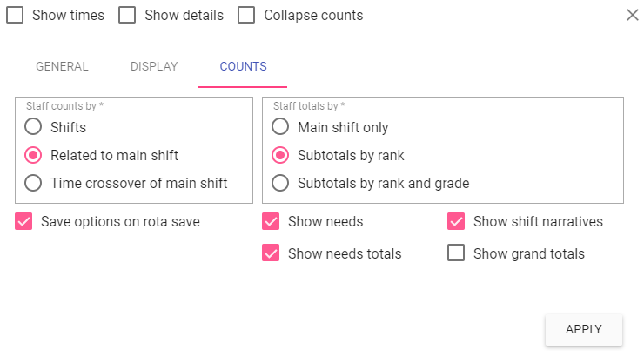
Task: Select Time crossover of main shift
Action: 33,183
